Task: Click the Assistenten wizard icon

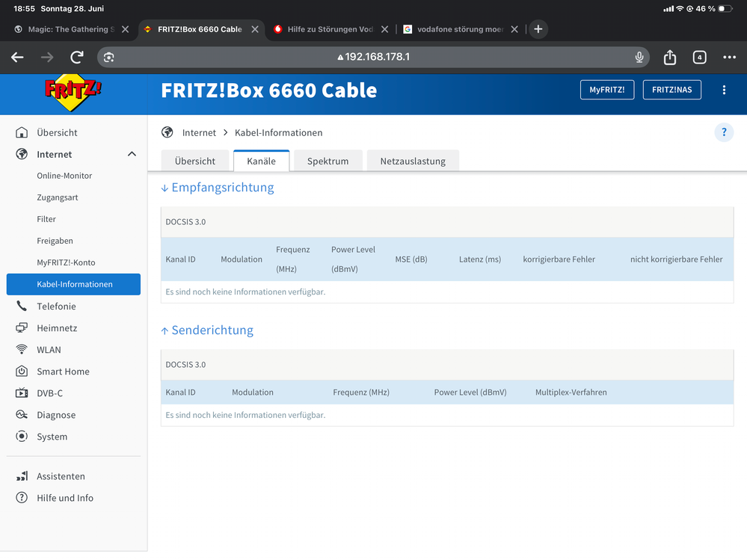Action: pyautogui.click(x=22, y=476)
